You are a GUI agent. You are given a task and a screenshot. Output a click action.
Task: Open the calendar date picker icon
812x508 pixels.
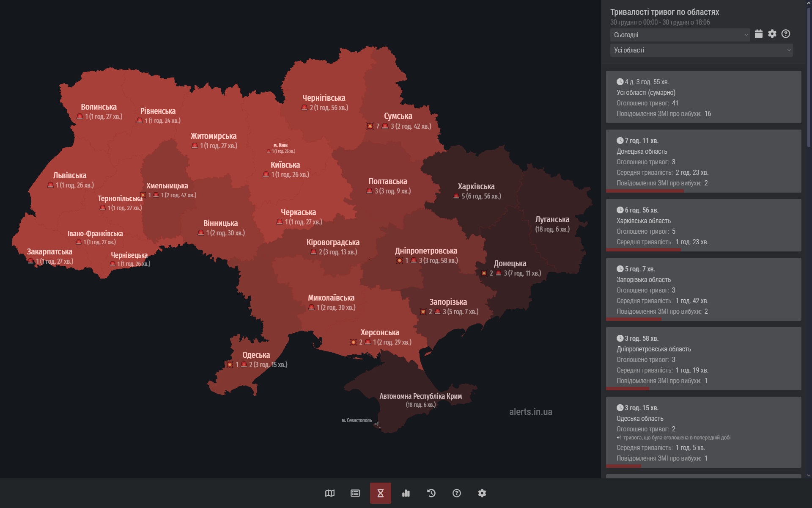(x=759, y=34)
